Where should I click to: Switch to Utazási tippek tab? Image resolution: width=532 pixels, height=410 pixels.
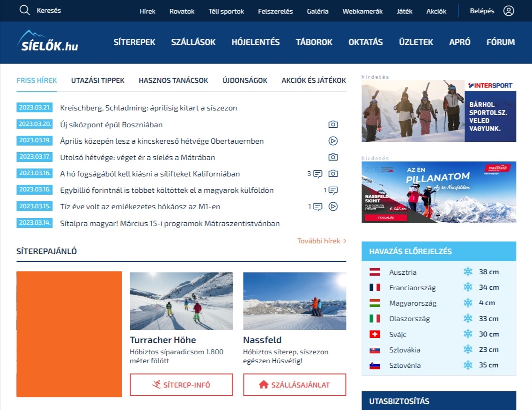98,81
